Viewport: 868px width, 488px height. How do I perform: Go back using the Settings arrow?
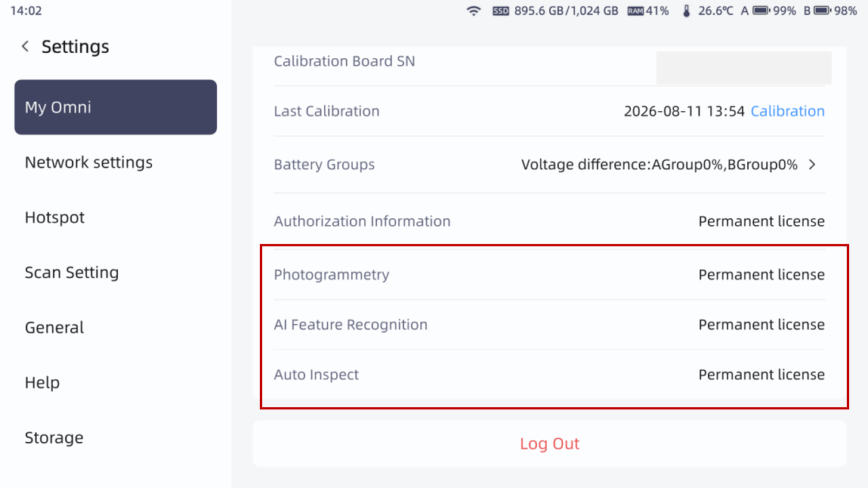(25, 47)
